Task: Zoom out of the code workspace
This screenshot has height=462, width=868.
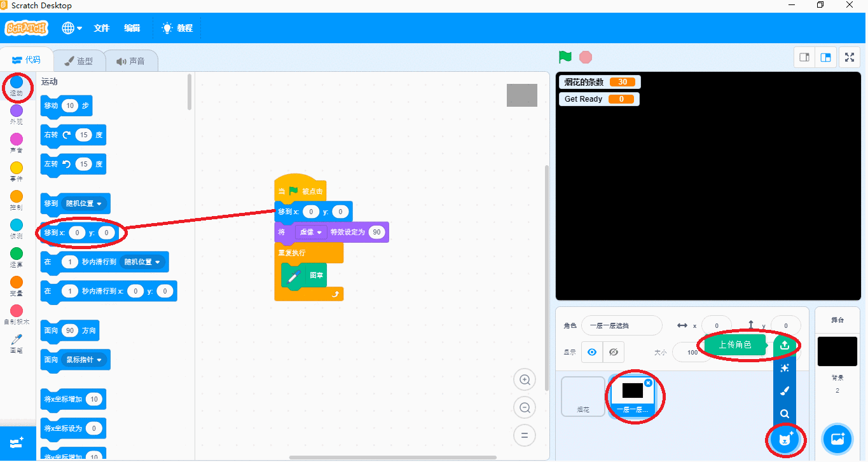Action: click(525, 407)
